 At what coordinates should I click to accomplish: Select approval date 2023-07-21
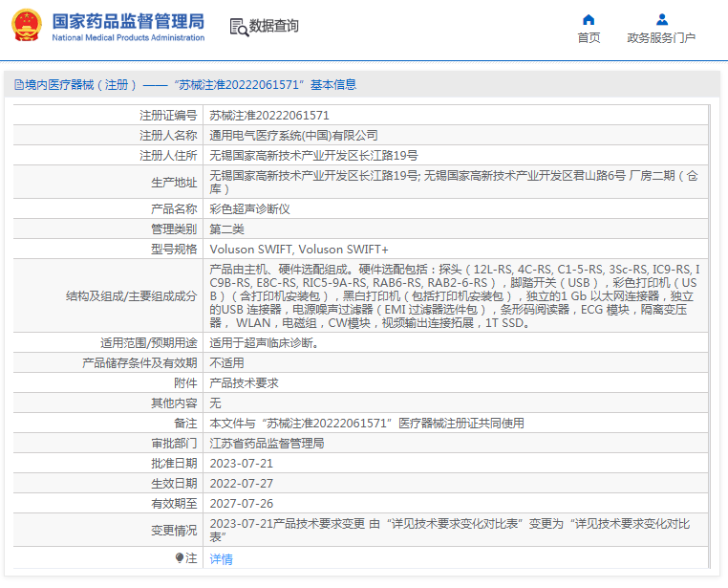point(242,463)
